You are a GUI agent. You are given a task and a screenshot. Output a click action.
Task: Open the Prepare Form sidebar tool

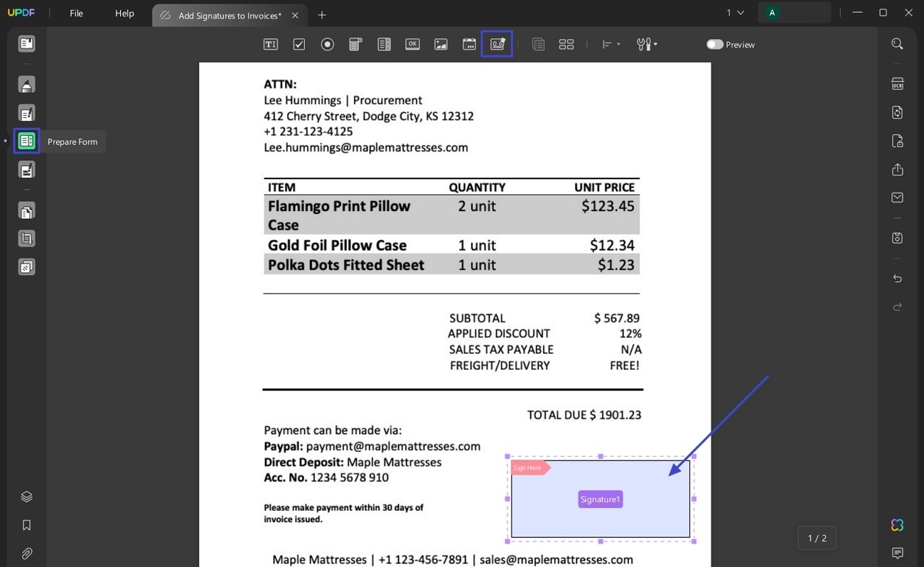(26, 141)
